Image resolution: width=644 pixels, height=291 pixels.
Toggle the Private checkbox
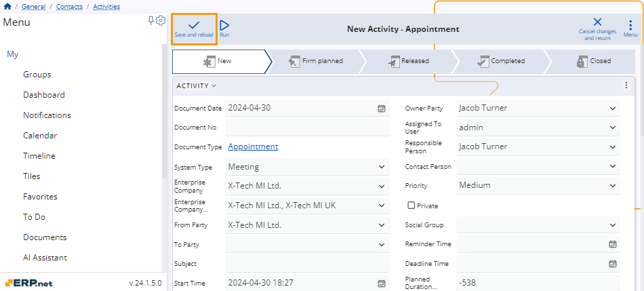tap(411, 206)
